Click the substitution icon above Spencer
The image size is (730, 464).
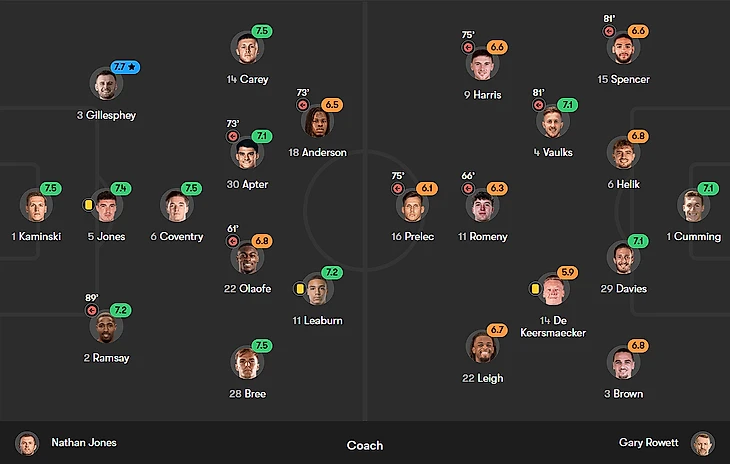click(608, 31)
